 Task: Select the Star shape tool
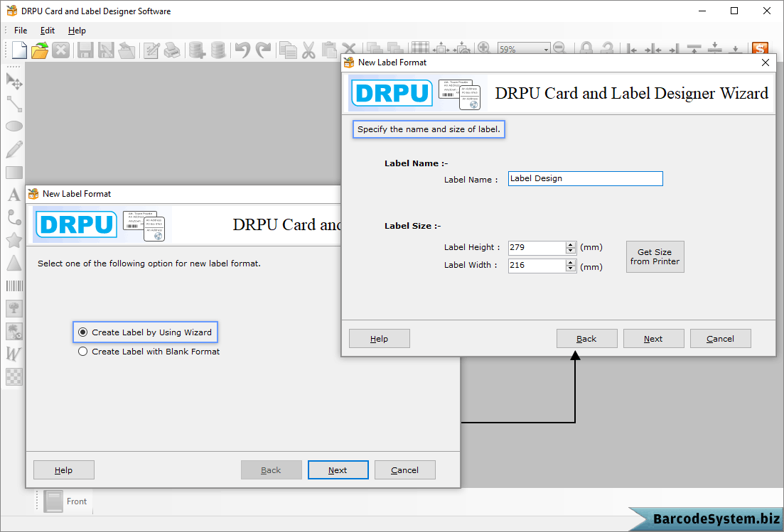14,240
